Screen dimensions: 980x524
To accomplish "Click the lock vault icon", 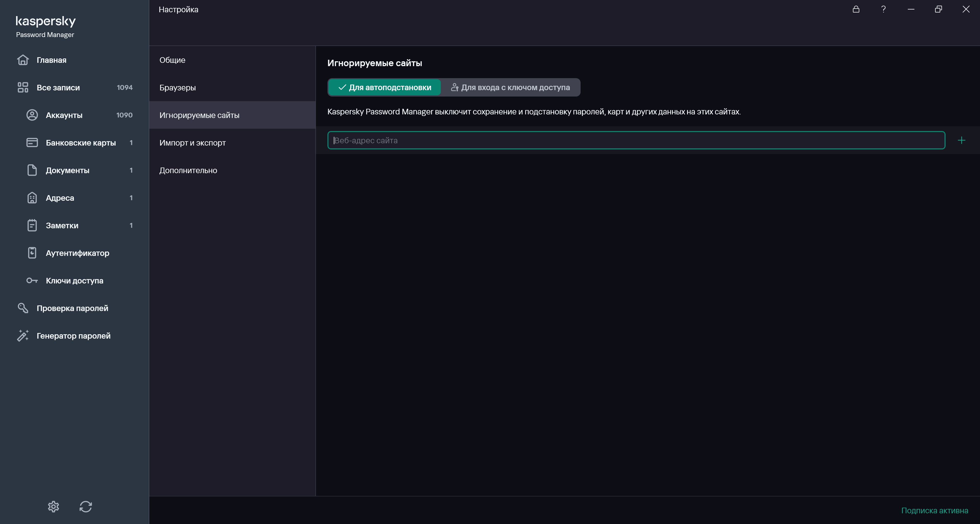I will pos(856,9).
